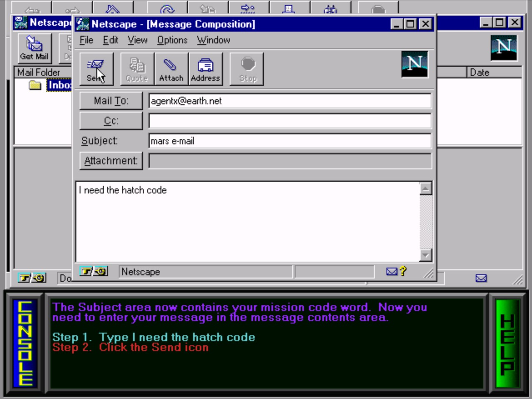Click inside the Subject text field

coord(290,141)
